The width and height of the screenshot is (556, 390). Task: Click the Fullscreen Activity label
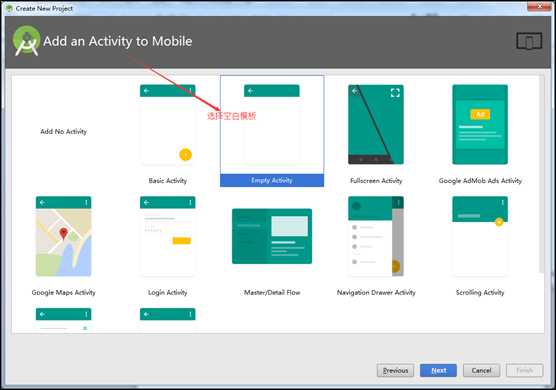pos(376,181)
